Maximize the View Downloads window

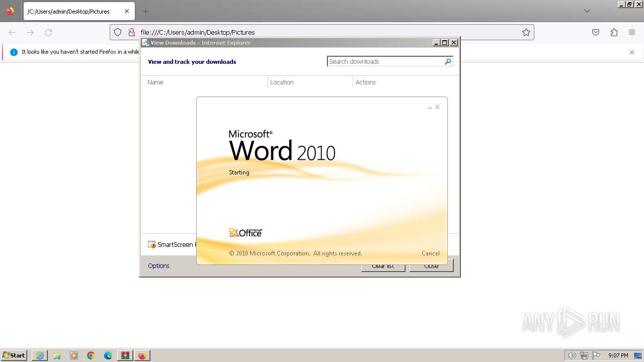coord(445,43)
